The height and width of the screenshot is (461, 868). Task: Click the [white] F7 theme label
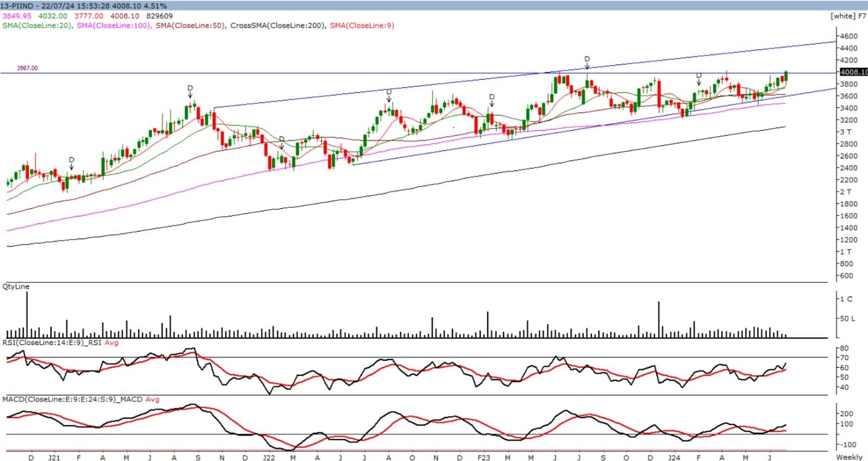pos(848,16)
